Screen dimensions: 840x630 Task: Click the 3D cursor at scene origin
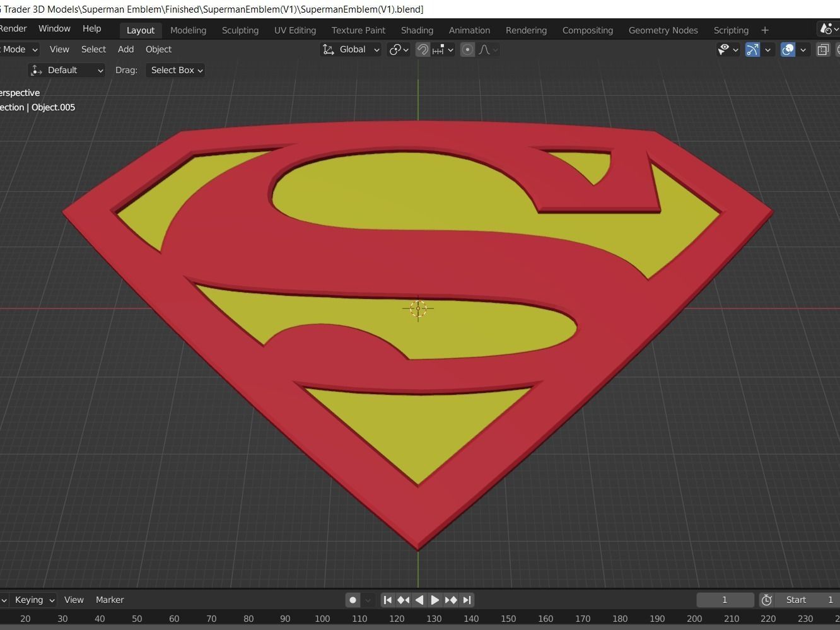(x=418, y=308)
